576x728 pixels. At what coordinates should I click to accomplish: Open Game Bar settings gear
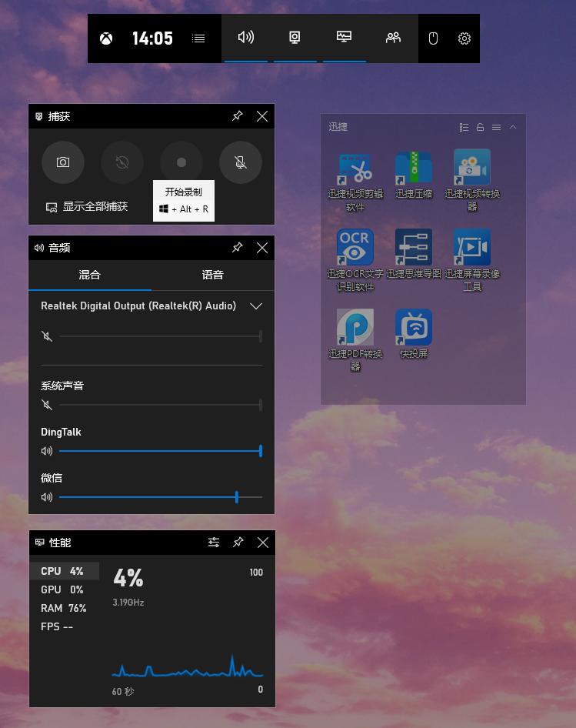[464, 38]
